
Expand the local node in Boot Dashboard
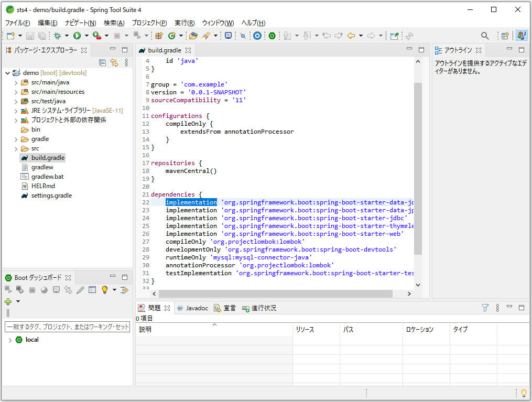point(10,340)
